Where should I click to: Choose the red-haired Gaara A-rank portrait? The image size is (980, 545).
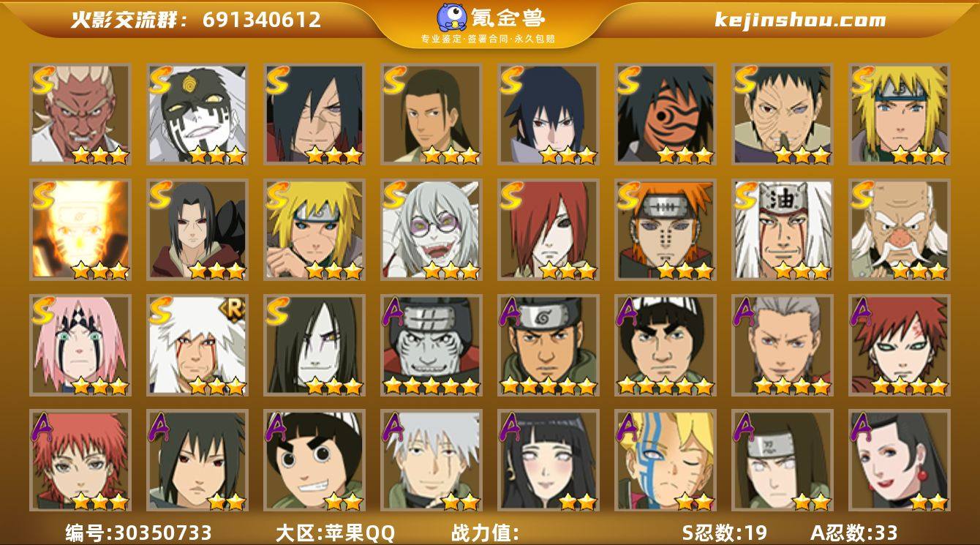tap(899, 345)
